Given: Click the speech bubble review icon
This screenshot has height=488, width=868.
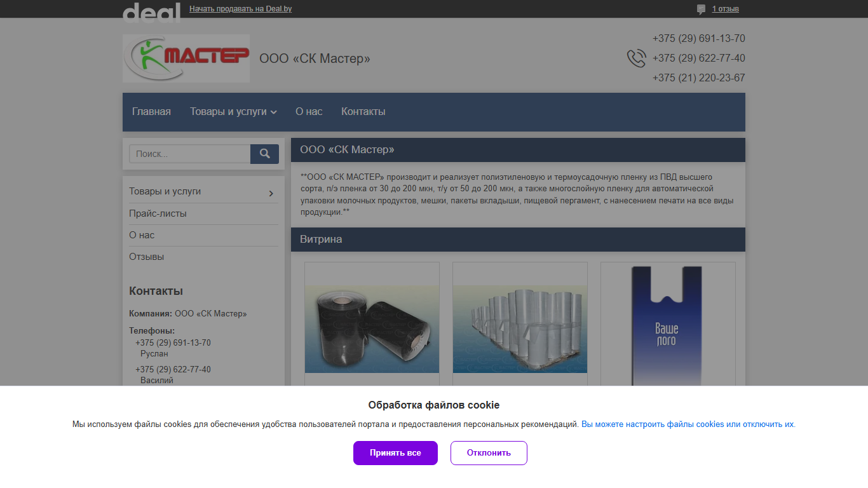Looking at the screenshot, I should click(701, 10).
